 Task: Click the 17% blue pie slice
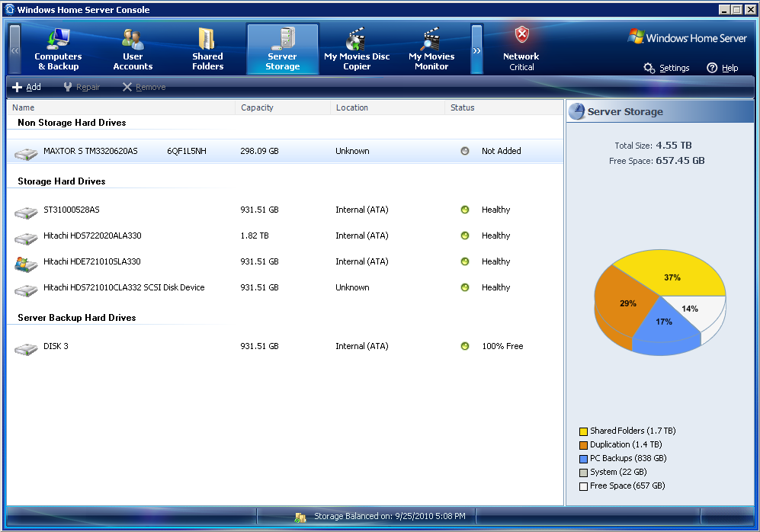[x=665, y=321]
